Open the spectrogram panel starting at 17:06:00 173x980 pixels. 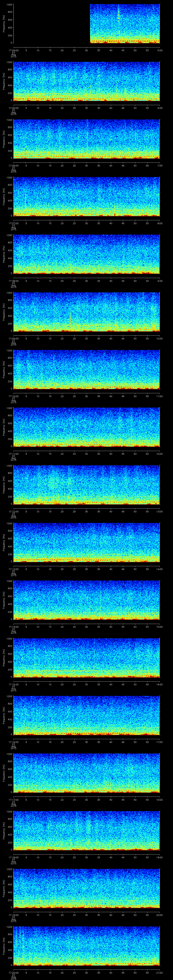click(x=86, y=139)
